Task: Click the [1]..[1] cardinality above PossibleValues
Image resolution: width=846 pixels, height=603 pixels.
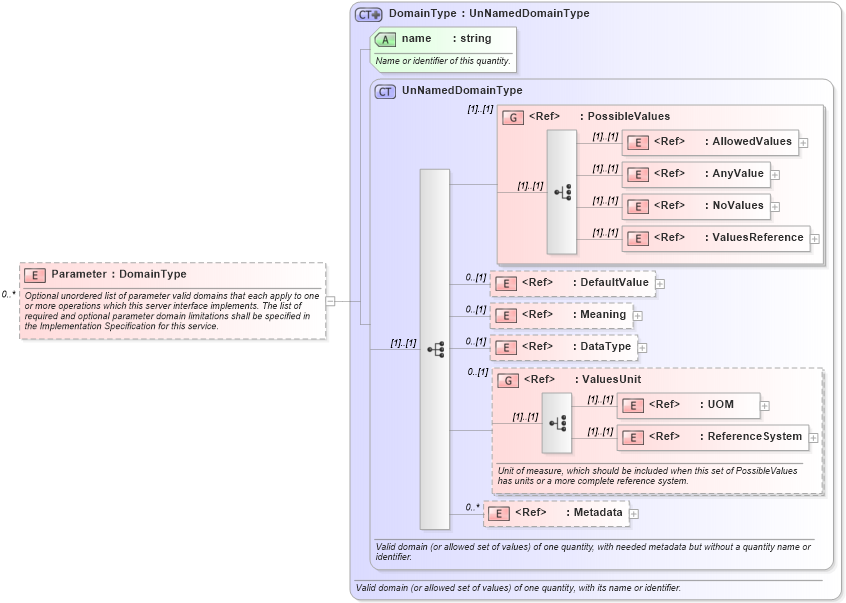Action: tap(480, 109)
